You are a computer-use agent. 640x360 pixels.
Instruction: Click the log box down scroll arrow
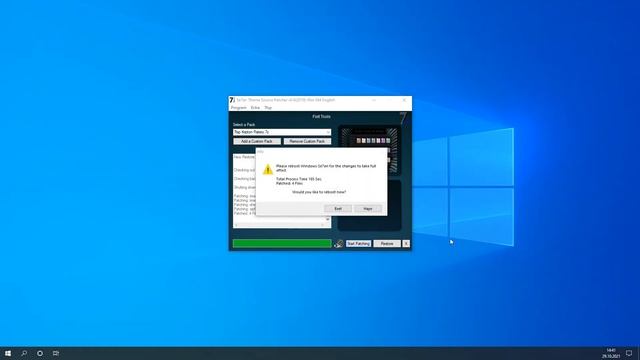point(328,220)
